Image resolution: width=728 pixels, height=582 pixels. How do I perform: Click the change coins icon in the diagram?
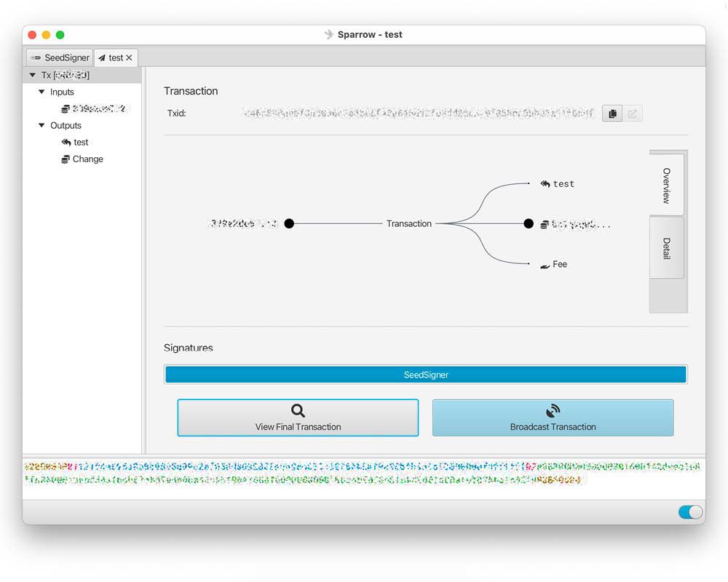pyautogui.click(x=545, y=224)
